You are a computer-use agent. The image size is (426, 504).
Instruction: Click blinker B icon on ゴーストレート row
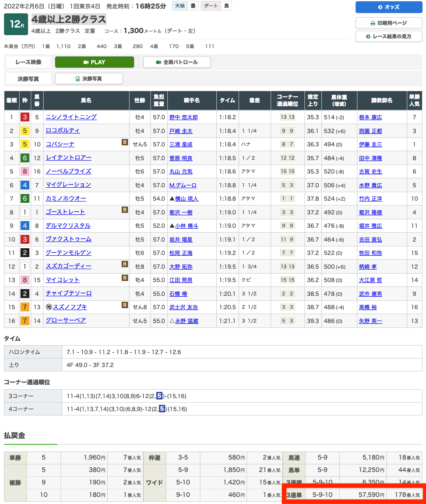pos(125,210)
